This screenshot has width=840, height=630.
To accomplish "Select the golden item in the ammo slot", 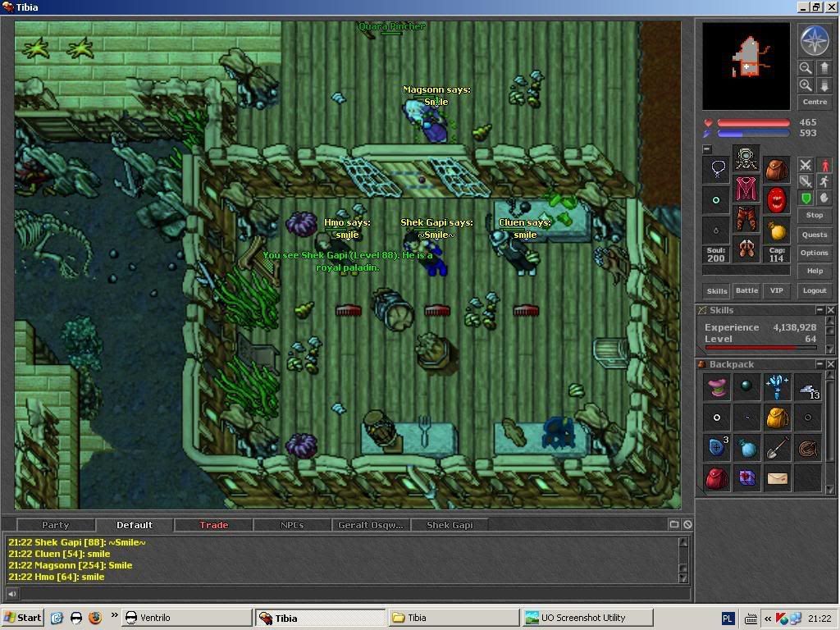I will tap(776, 231).
